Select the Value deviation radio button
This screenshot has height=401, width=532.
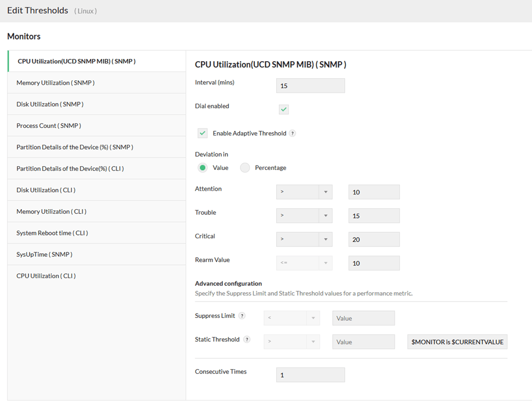coord(202,167)
